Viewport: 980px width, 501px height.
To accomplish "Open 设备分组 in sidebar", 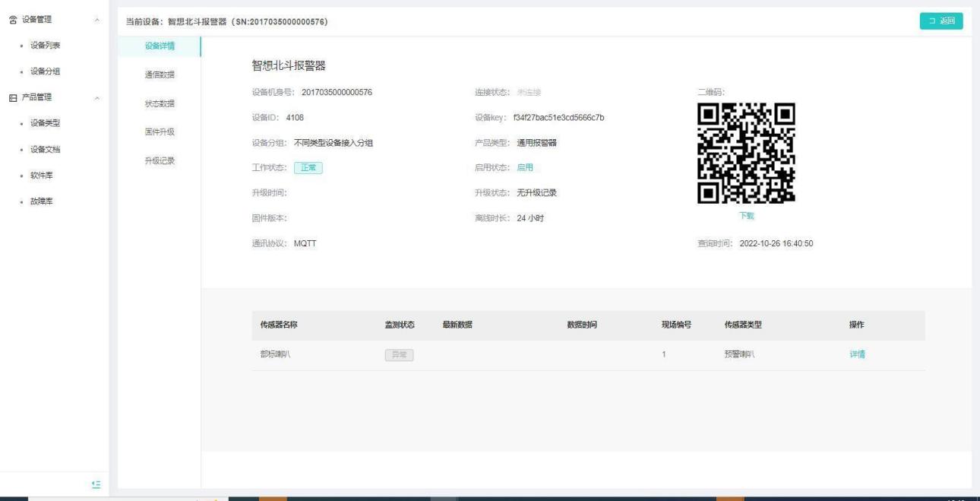I will [x=45, y=71].
